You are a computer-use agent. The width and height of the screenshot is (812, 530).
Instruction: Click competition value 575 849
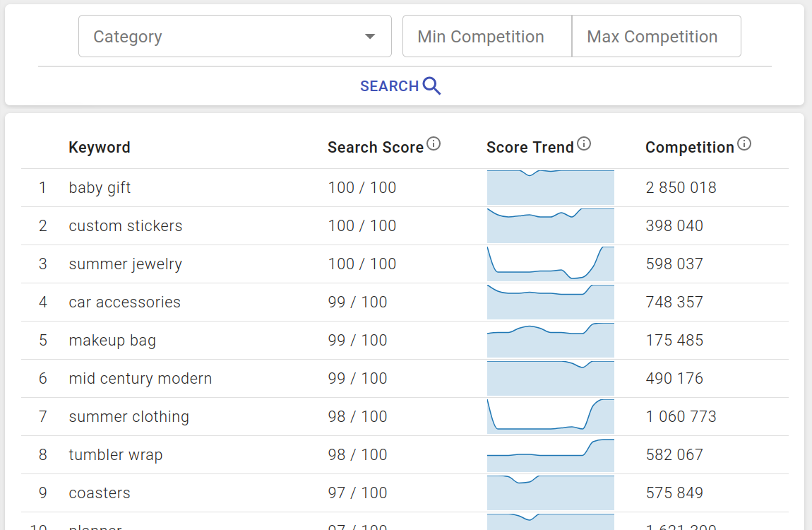click(674, 493)
